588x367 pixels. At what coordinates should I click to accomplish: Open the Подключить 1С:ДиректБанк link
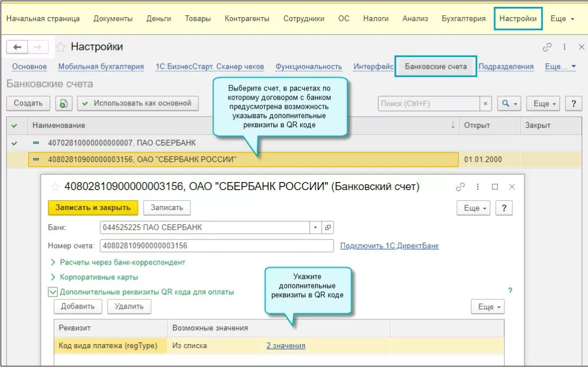[390, 246]
